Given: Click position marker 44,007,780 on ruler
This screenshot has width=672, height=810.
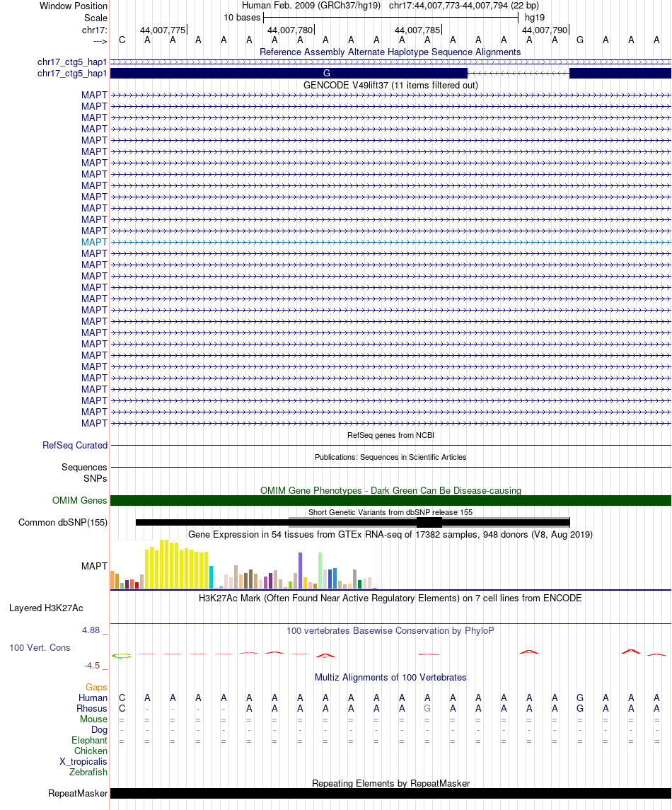Looking at the screenshot, I should click(x=290, y=30).
